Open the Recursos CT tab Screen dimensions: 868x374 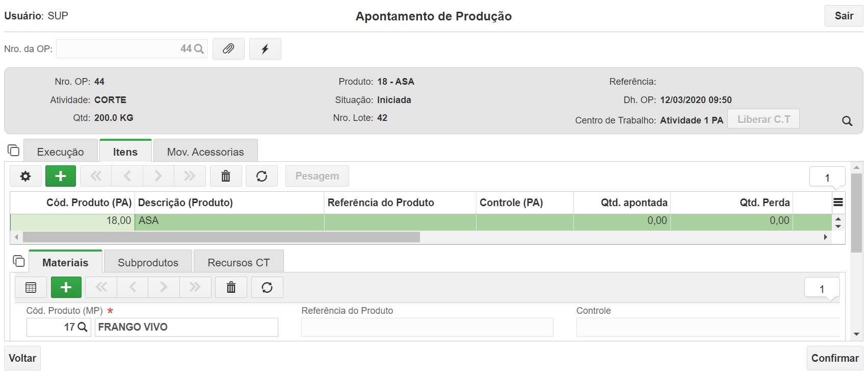pos(239,262)
